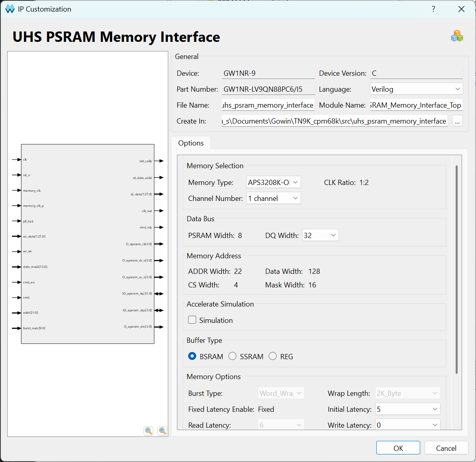
Task: Click the init_calib port label
Action: pos(146,161)
